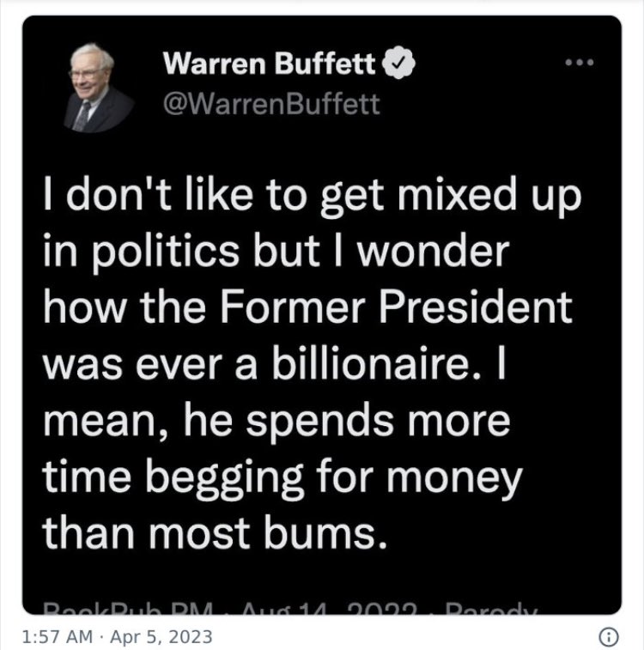Open the @WarrenBuffett handle link

pos(271,104)
